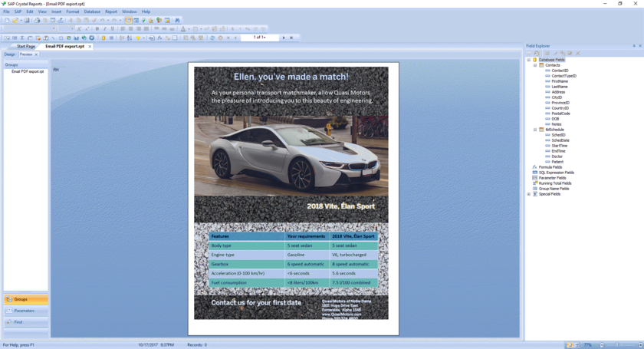
Task: Click the Bold formatting button
Action: (x=97, y=29)
